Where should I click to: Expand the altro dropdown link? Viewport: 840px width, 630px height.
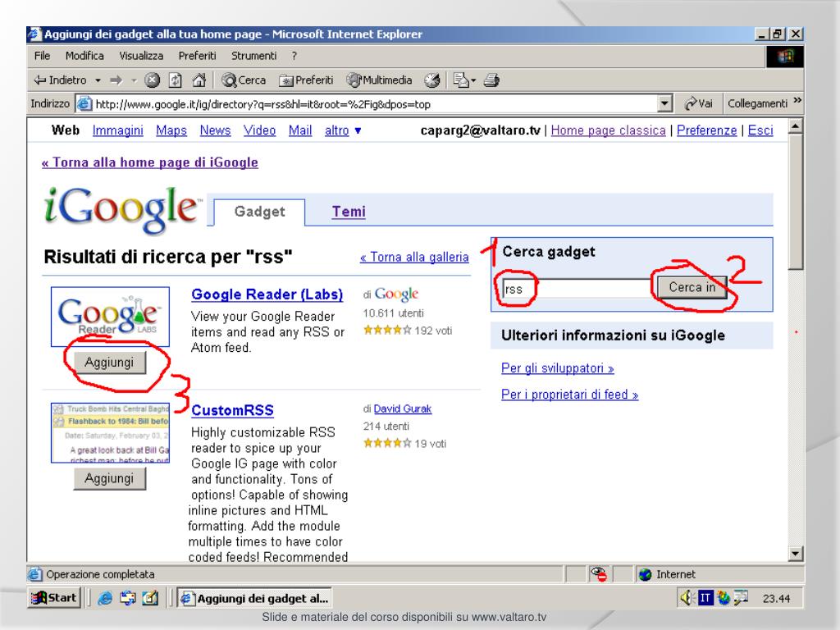tap(343, 130)
